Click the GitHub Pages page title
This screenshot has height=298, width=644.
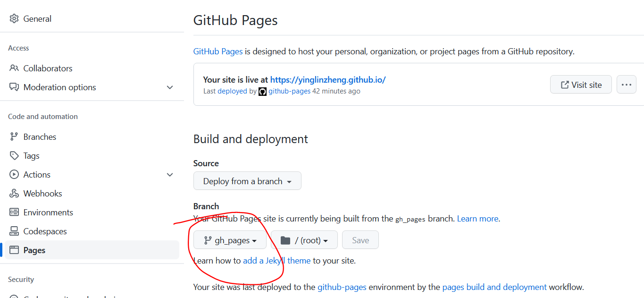[x=235, y=20]
